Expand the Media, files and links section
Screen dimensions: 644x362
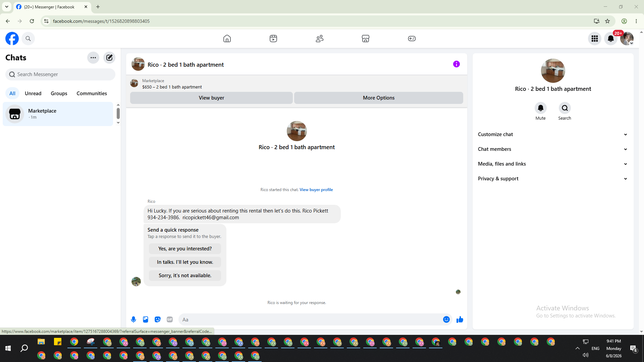point(553,164)
